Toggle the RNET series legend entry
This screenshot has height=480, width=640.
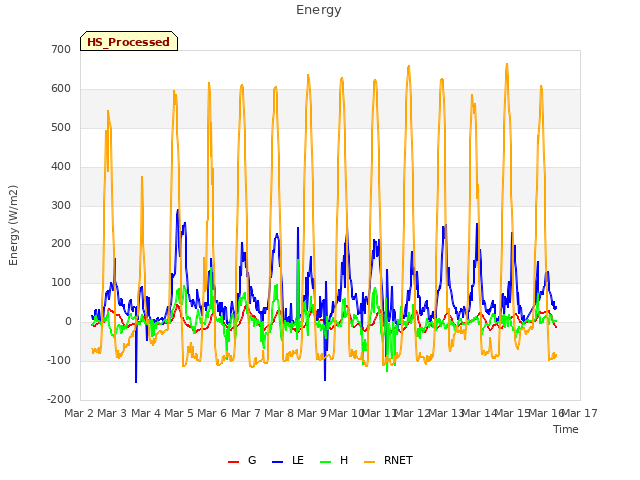point(388,460)
